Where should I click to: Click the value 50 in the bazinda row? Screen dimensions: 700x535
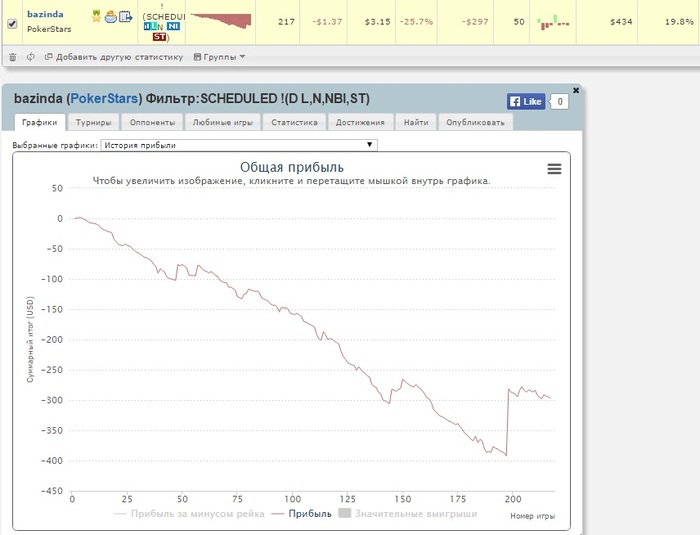(519, 22)
